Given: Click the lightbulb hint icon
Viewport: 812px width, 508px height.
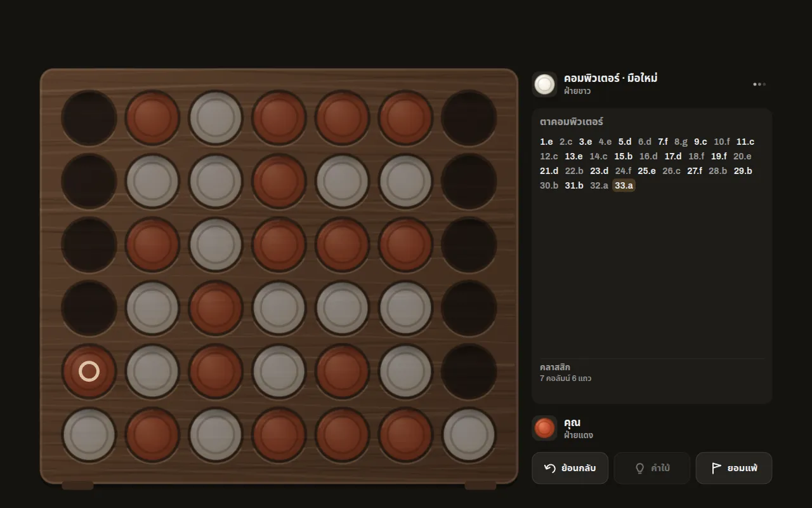Looking at the screenshot, I should click(640, 468).
